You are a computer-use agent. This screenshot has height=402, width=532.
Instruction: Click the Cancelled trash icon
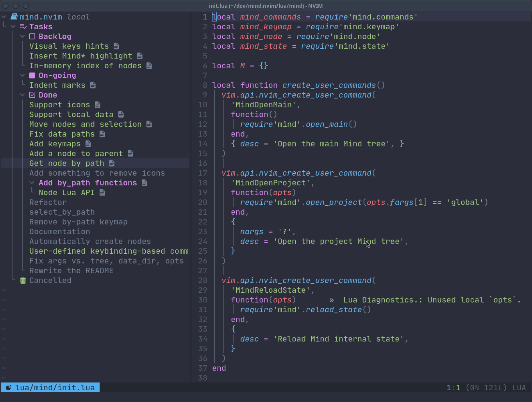(23, 280)
